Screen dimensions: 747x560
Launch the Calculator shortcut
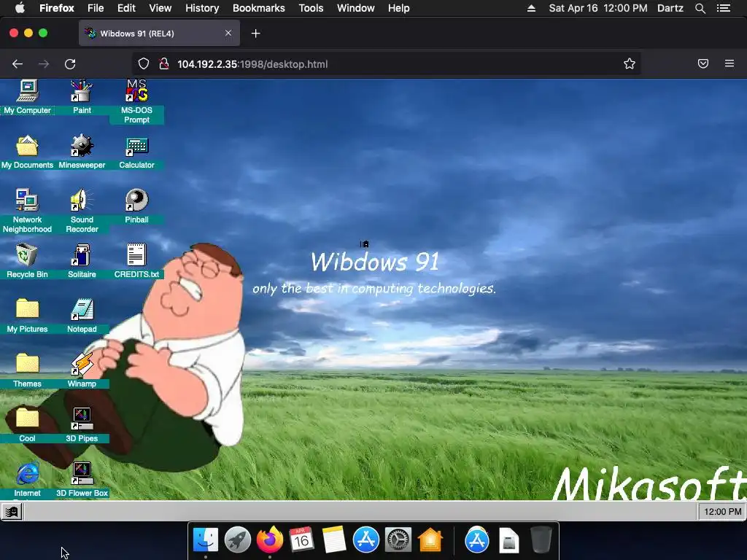tap(136, 152)
